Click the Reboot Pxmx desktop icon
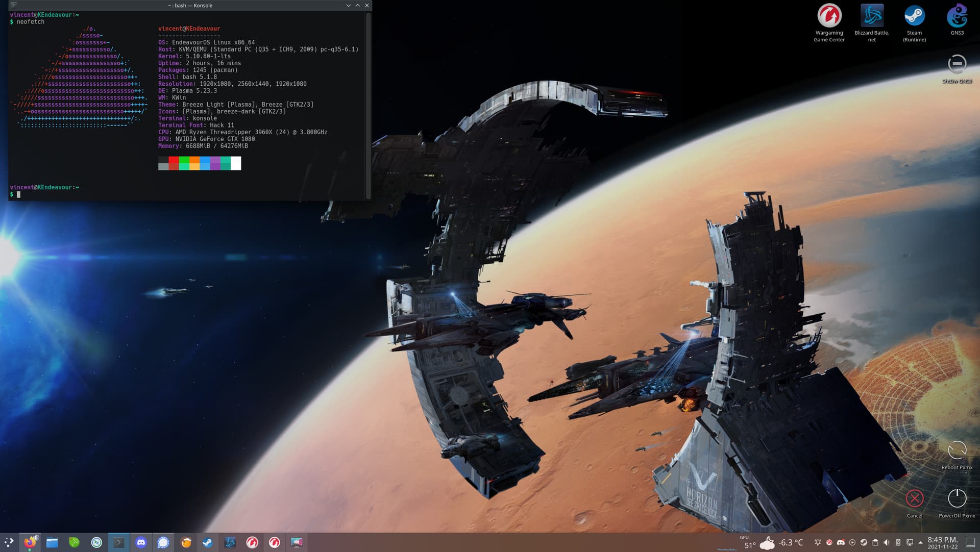Image resolution: width=980 pixels, height=552 pixels. pyautogui.click(x=957, y=455)
